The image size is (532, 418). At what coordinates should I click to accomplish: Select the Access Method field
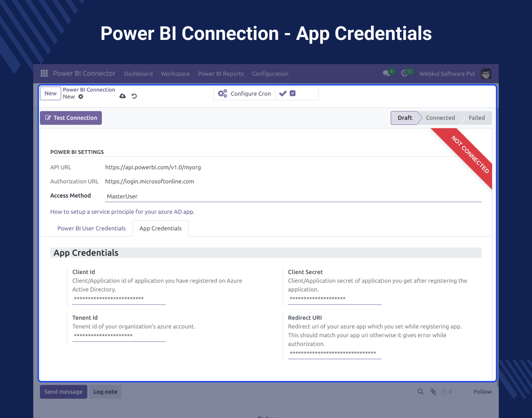(x=190, y=196)
